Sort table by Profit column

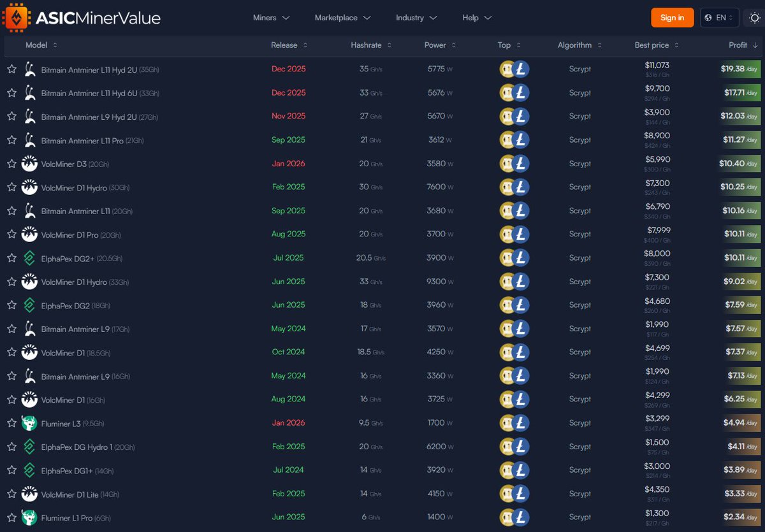coord(743,45)
